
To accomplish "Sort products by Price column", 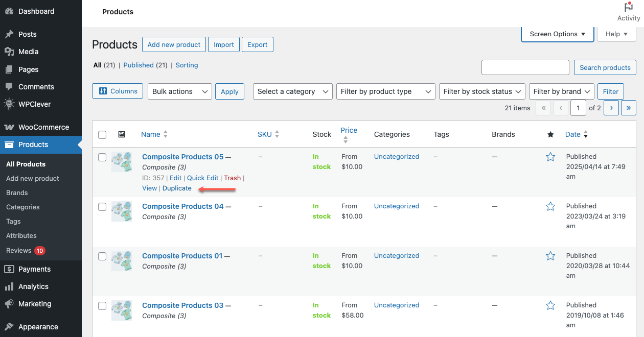I will point(349,134).
